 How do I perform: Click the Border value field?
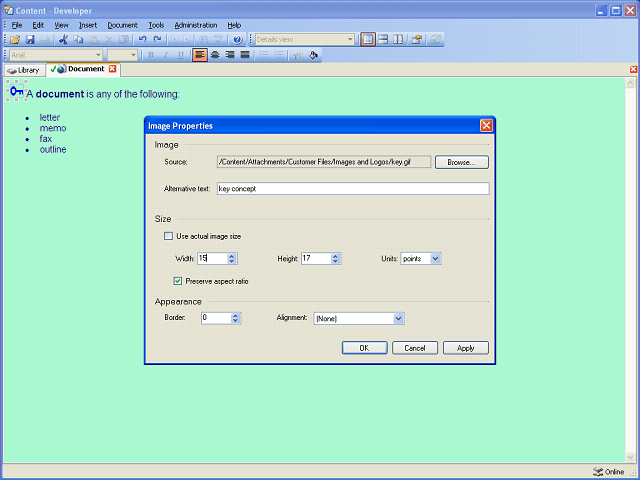point(216,318)
